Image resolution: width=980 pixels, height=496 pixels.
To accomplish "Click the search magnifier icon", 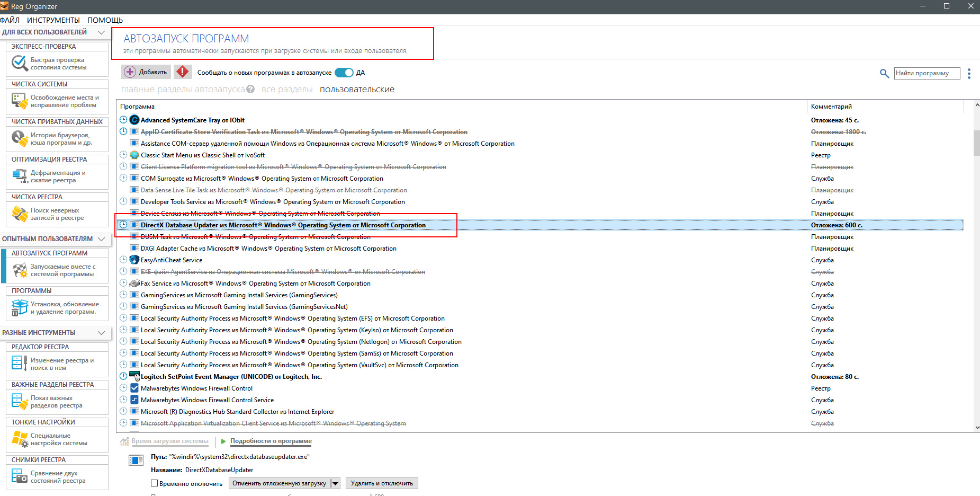I will (884, 73).
